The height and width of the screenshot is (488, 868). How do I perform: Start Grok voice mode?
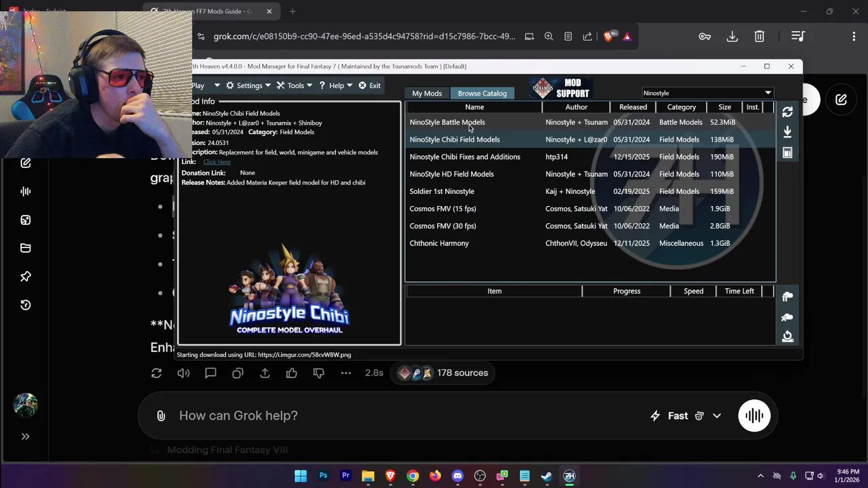tap(754, 415)
